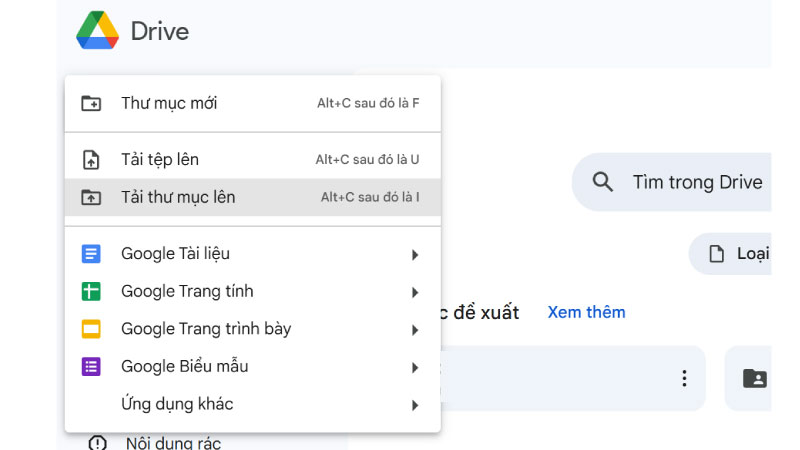800x450 pixels.
Task: Select Thư mục mới menu entry
Action: tap(253, 103)
